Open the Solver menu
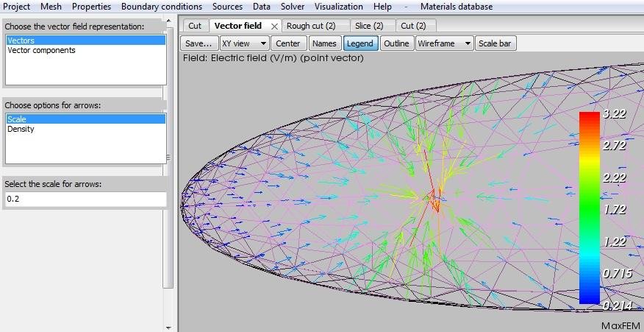Image resolution: width=644 pixels, height=332 pixels. coord(293,7)
